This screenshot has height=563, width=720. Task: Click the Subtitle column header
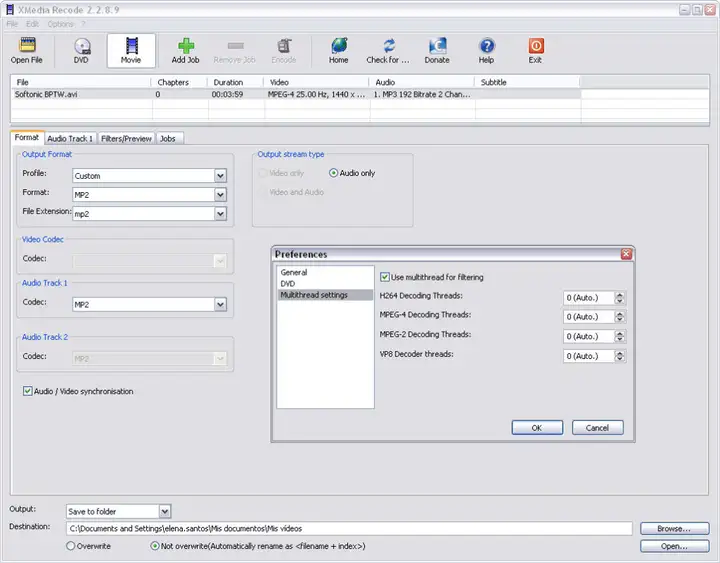coord(527,82)
